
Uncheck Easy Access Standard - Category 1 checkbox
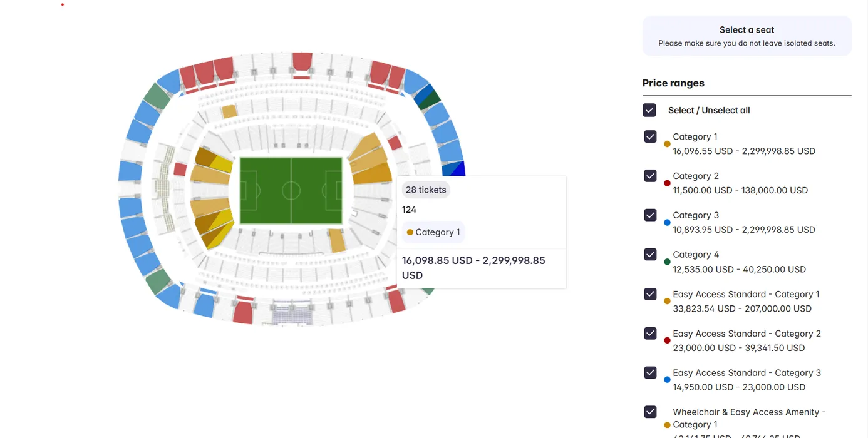tap(650, 294)
